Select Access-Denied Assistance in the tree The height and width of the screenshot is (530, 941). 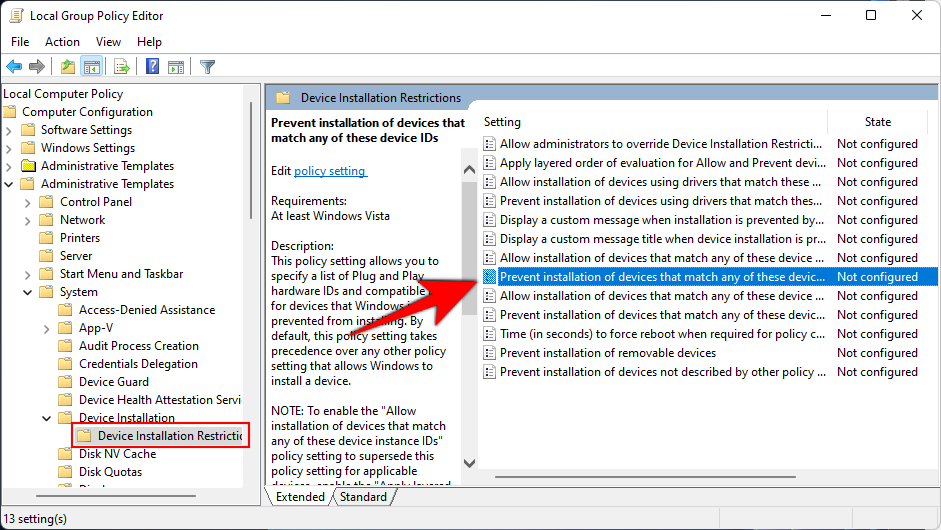point(147,310)
